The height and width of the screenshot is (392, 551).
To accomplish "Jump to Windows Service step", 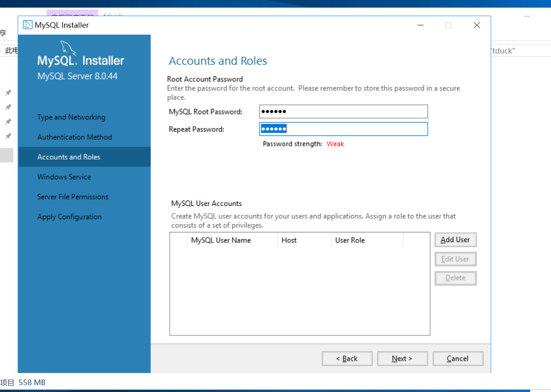I will 64,177.
